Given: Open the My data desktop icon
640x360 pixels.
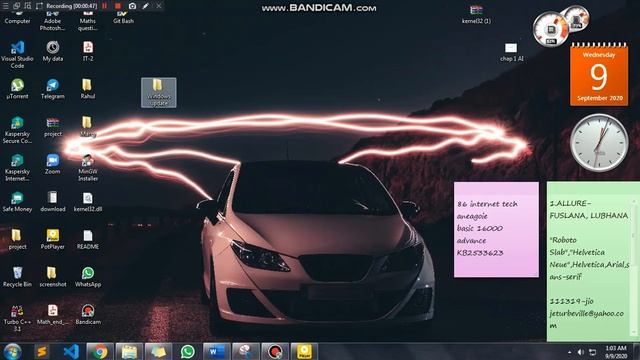Looking at the screenshot, I should [53, 51].
